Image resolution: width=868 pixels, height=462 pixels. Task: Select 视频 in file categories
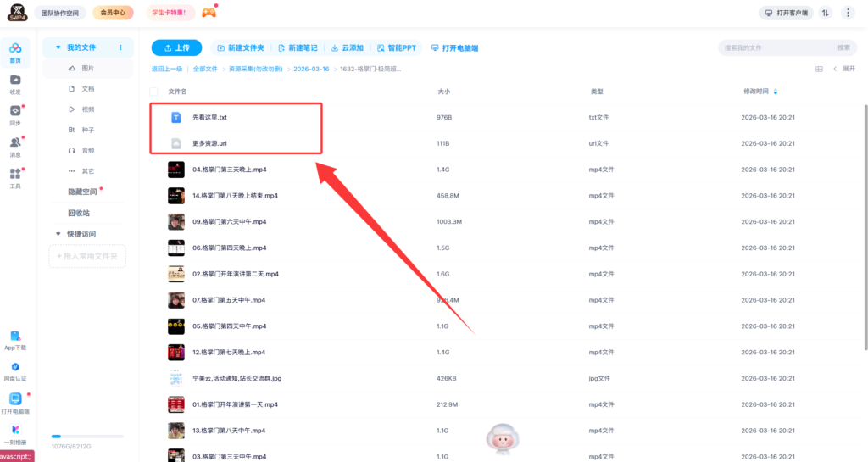[x=88, y=109]
